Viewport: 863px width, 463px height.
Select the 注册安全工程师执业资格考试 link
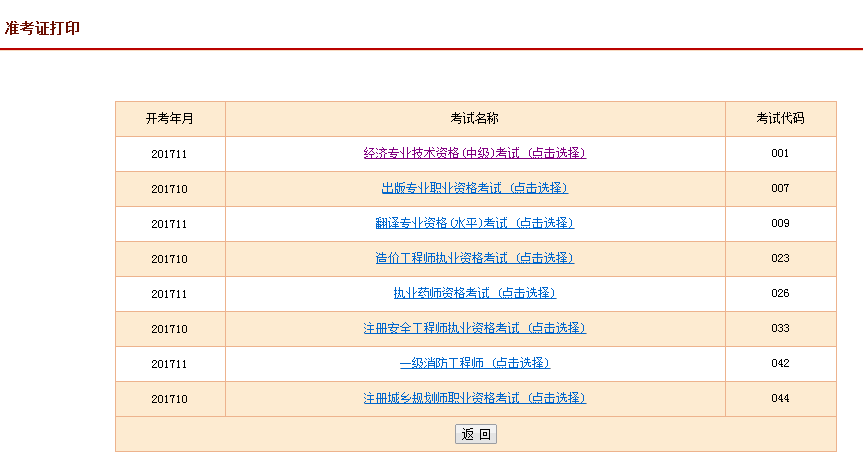coord(474,328)
